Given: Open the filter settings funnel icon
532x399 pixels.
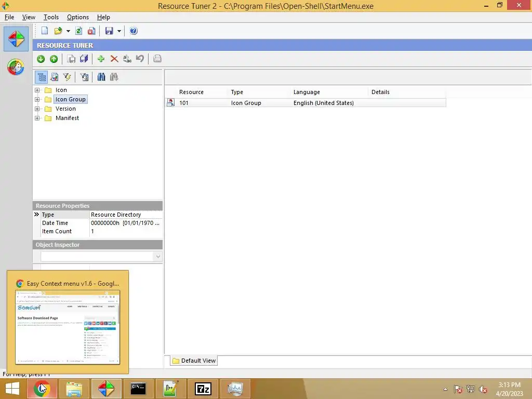Looking at the screenshot, I should pyautogui.click(x=84, y=77).
